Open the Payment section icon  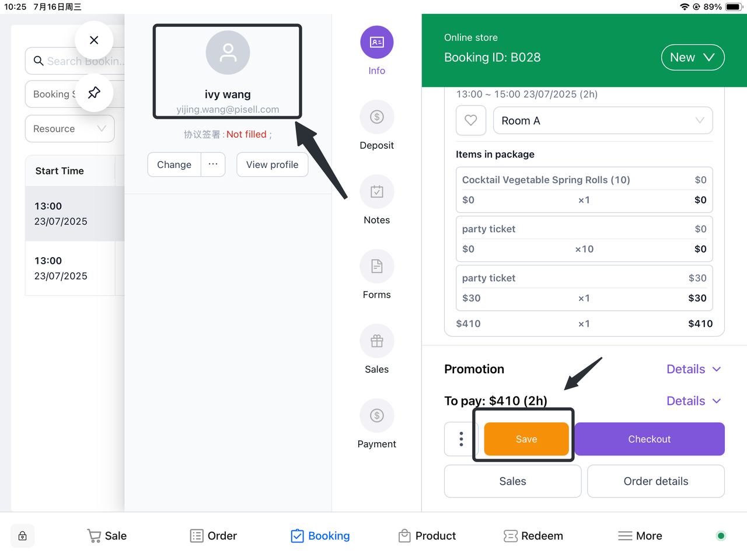tap(377, 416)
